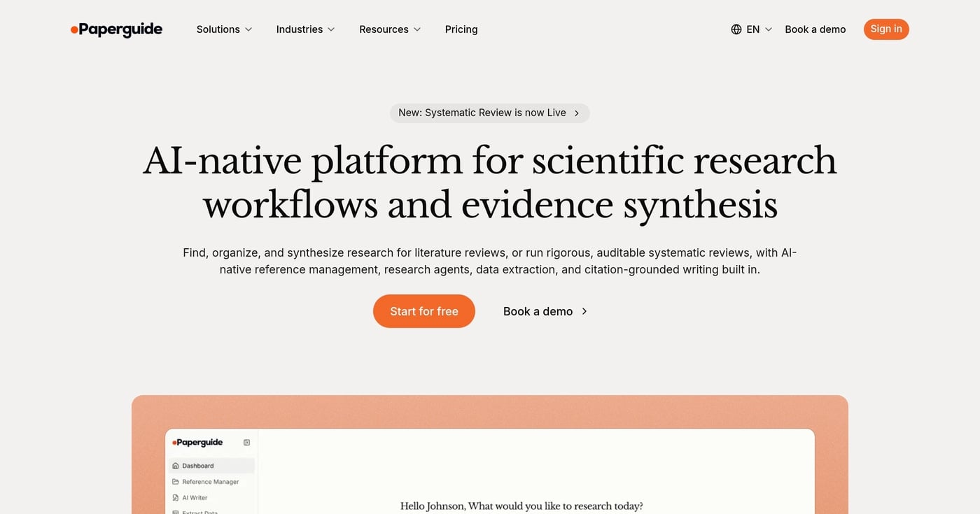Open the Resources dropdown
Image resolution: width=980 pixels, height=514 pixels.
click(390, 29)
